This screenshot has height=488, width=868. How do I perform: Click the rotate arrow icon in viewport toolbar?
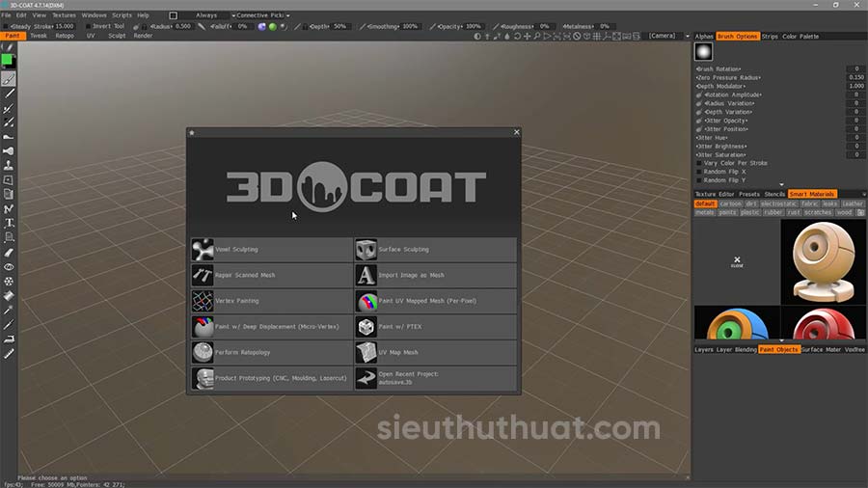(x=517, y=36)
